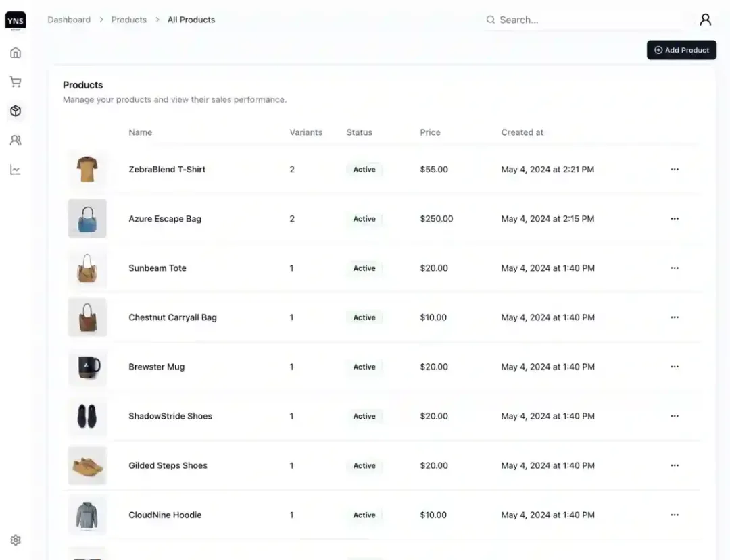Screen dimensions: 730x560
Task: Click the May 4, 2024 at 2:15 PM date
Action: coord(547,219)
